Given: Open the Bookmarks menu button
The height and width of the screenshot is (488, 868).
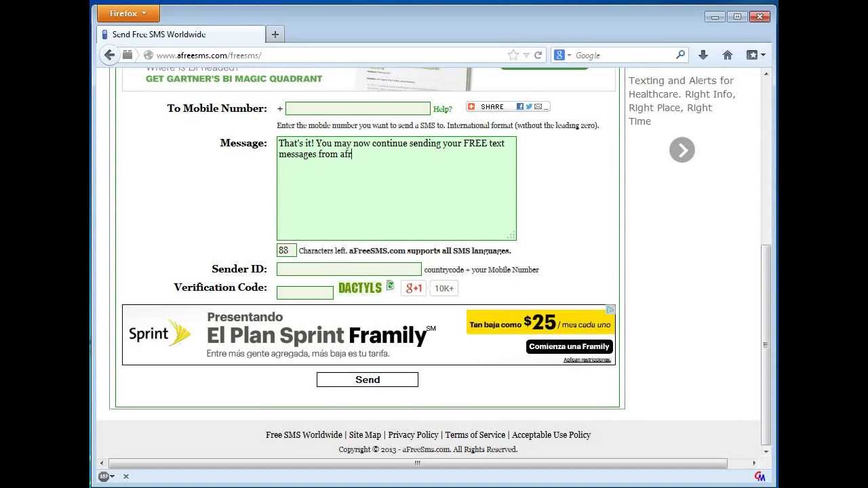Looking at the screenshot, I should point(755,55).
